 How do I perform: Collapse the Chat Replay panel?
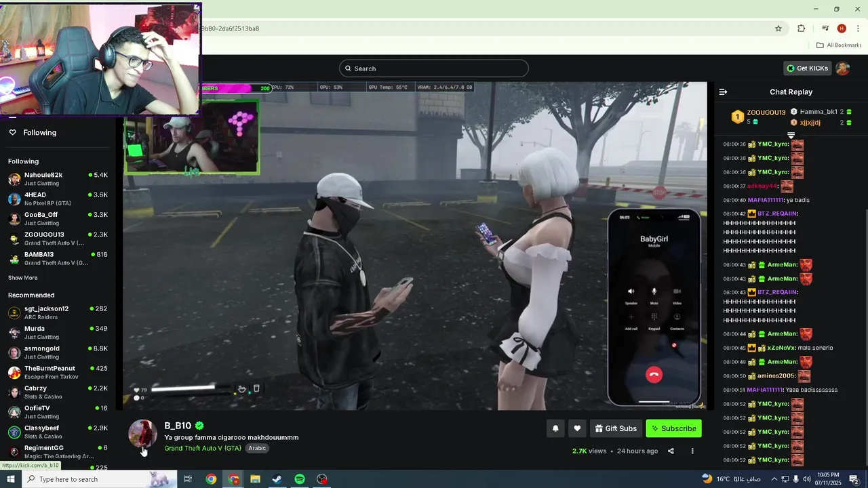[x=723, y=91]
